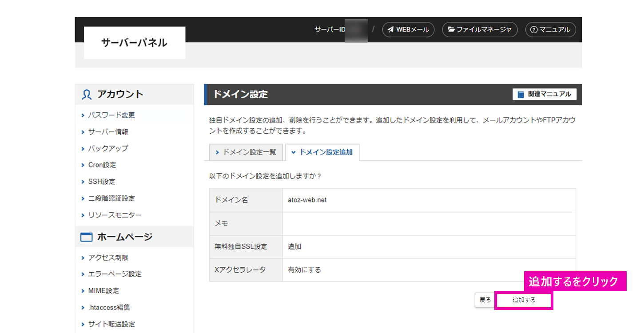Click the メモ label cell
This screenshot has height=333, width=644.
(246, 224)
